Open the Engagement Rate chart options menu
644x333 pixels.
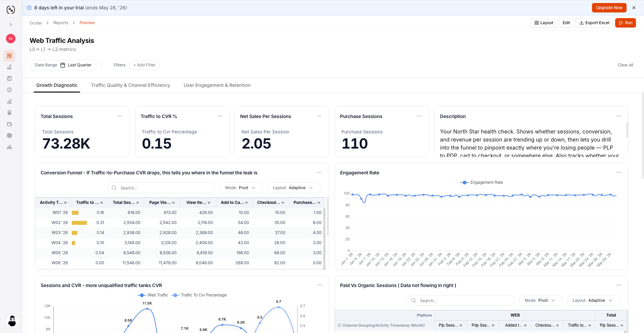point(619,172)
